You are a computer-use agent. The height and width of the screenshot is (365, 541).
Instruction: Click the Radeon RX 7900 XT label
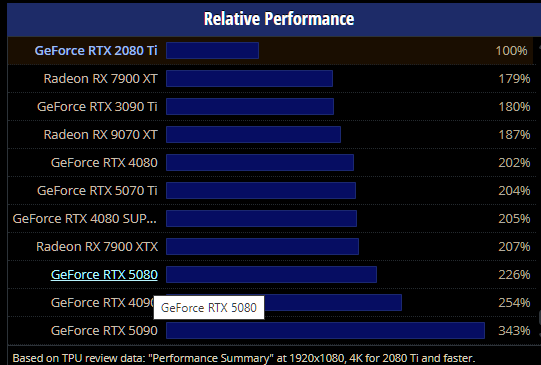[100, 79]
